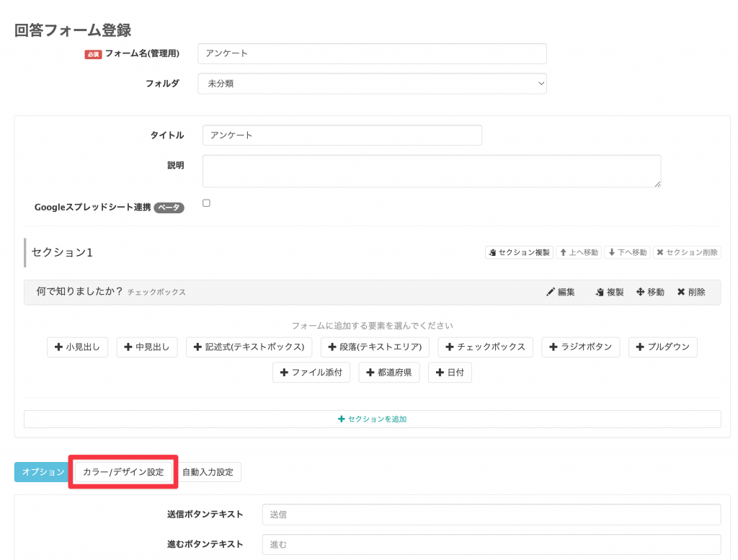Toggle Googleスプレッドシート連携 checkbox
738x560 pixels.
tap(206, 203)
